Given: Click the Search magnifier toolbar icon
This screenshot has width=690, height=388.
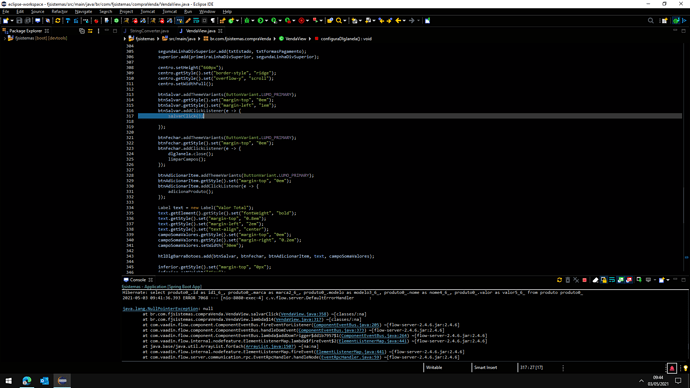Looking at the screenshot, I should pyautogui.click(x=339, y=21).
